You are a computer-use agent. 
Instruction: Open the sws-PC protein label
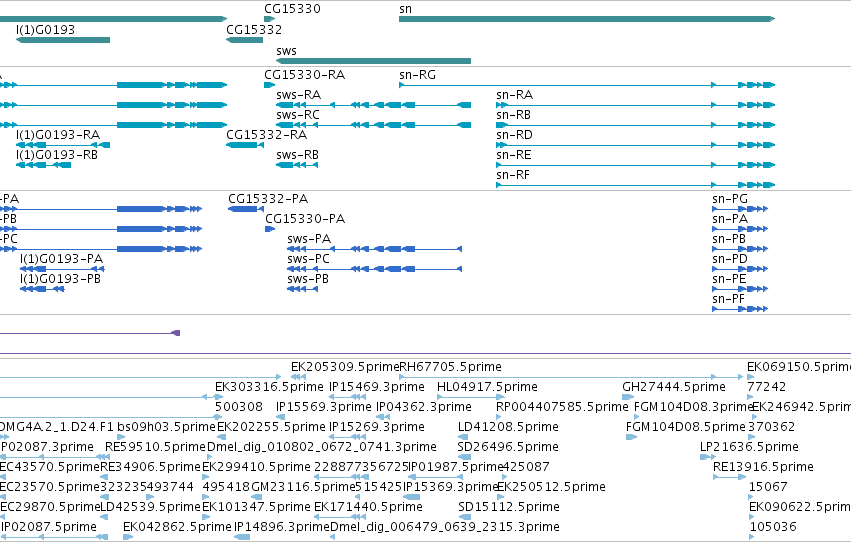(308, 259)
